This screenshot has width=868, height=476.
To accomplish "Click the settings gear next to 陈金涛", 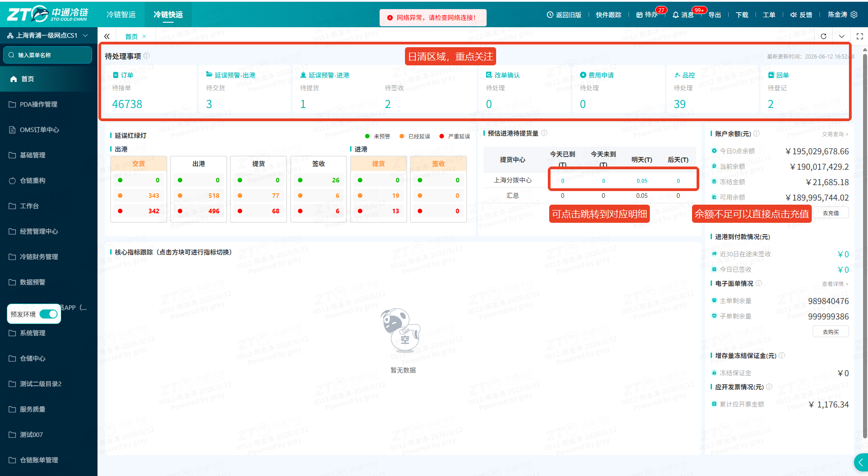I will click(854, 15).
